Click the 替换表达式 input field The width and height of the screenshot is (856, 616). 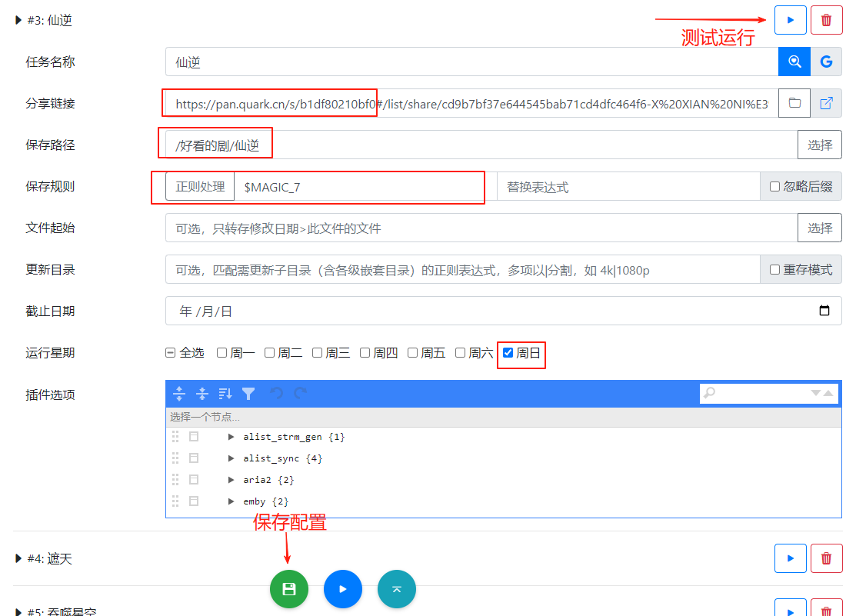628,186
